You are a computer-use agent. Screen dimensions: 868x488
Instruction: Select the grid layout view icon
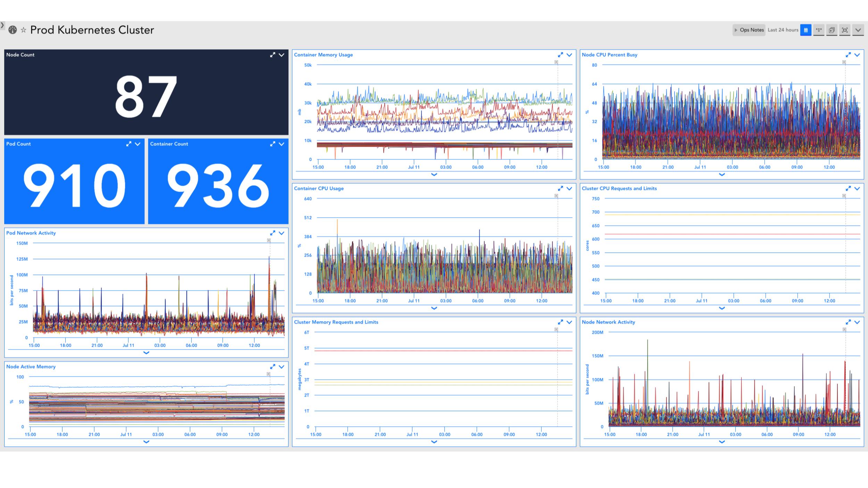tap(806, 30)
